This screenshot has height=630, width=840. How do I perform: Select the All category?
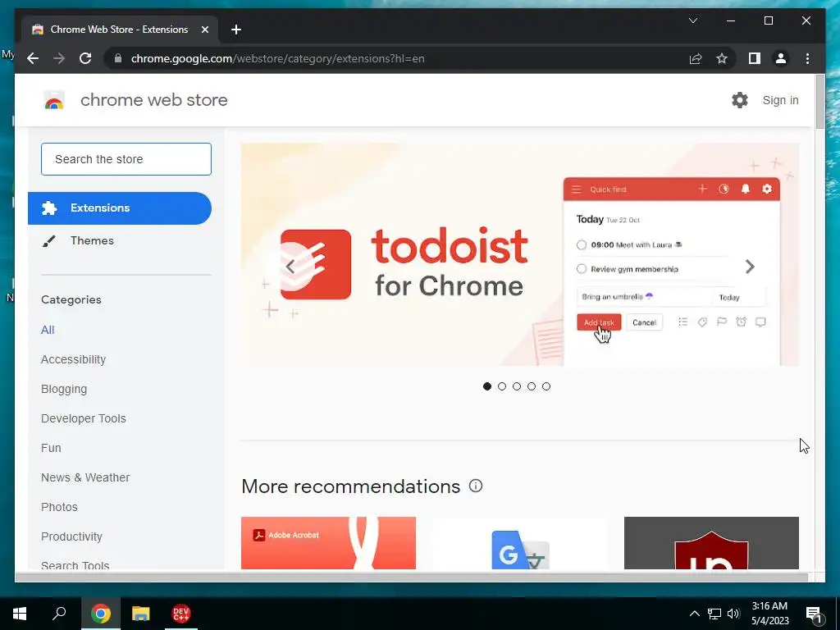[48, 330]
